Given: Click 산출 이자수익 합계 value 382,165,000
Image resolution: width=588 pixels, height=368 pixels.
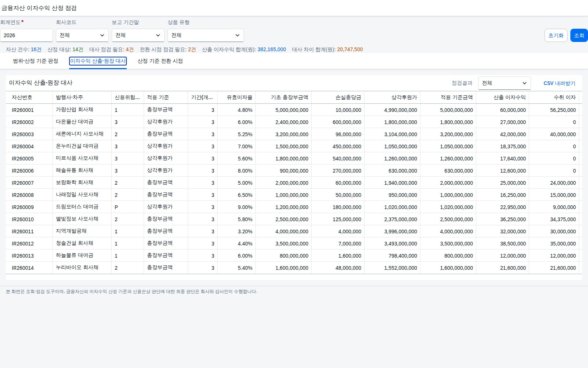Looking at the screenshot, I should pyautogui.click(x=272, y=49).
